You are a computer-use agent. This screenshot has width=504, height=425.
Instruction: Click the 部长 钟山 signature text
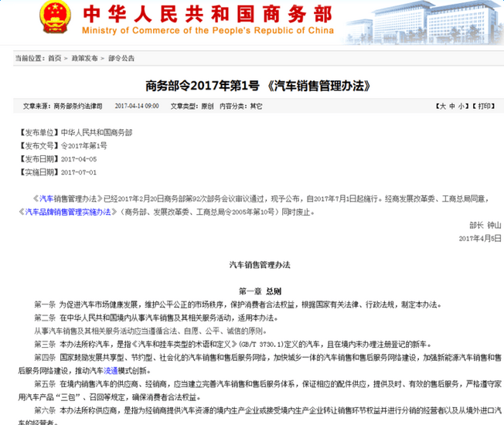pos(485,225)
